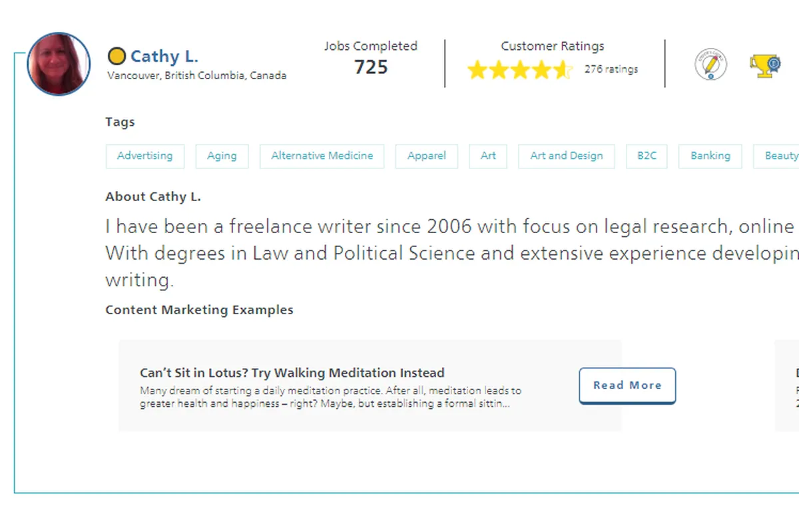Open the Walking Meditation article title
The height and width of the screenshot is (532, 799).
pos(292,373)
